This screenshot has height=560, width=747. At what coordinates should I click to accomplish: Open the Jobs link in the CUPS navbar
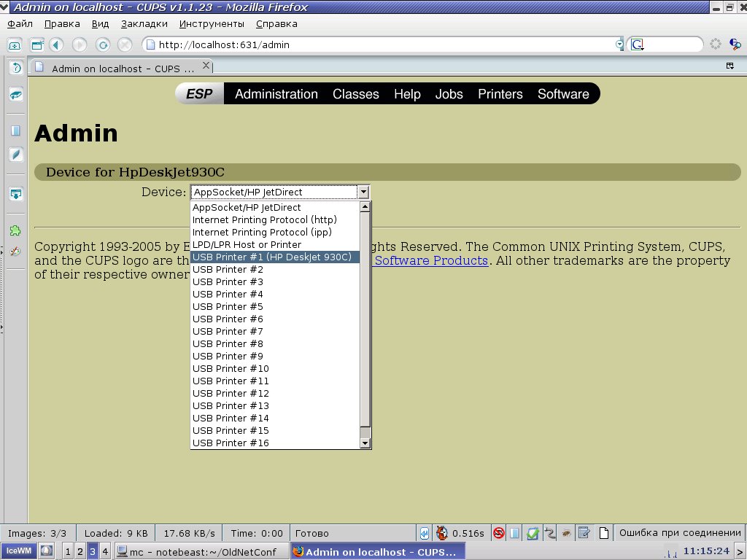[x=449, y=94]
